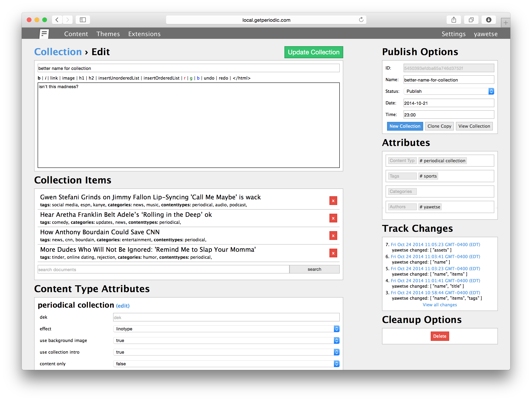The width and height of the screenshot is (532, 401).
Task: Expand the effect dropdown showing linotype
Action: (x=226, y=329)
